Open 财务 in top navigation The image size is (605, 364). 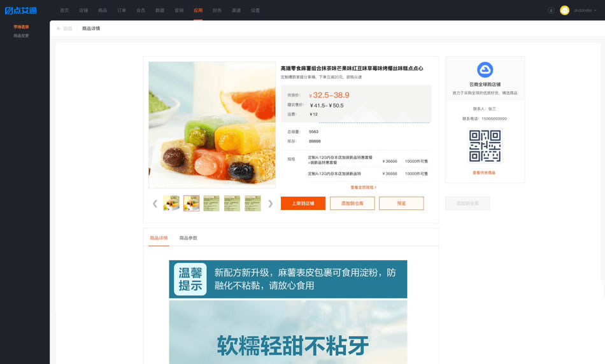[217, 10]
